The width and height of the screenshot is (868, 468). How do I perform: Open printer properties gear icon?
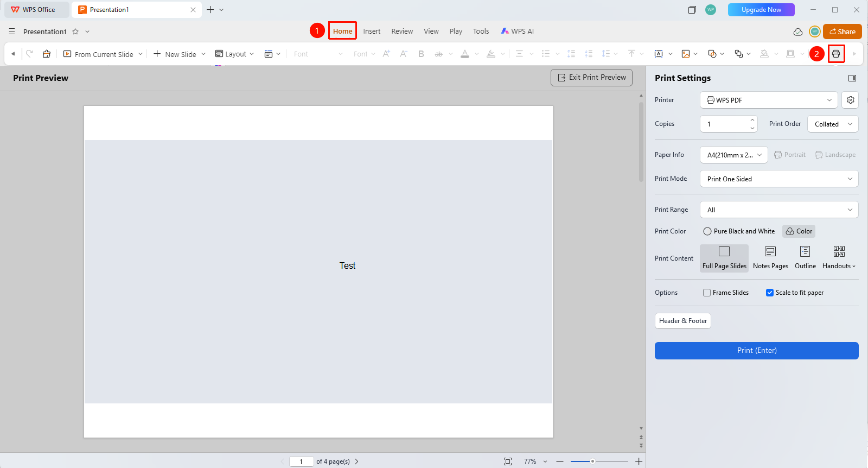[x=850, y=100]
